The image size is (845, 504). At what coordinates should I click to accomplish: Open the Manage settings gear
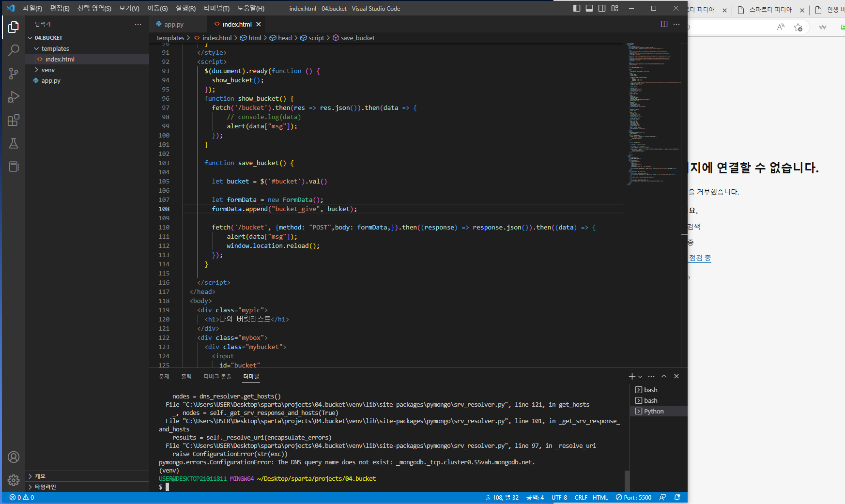pos(14,480)
